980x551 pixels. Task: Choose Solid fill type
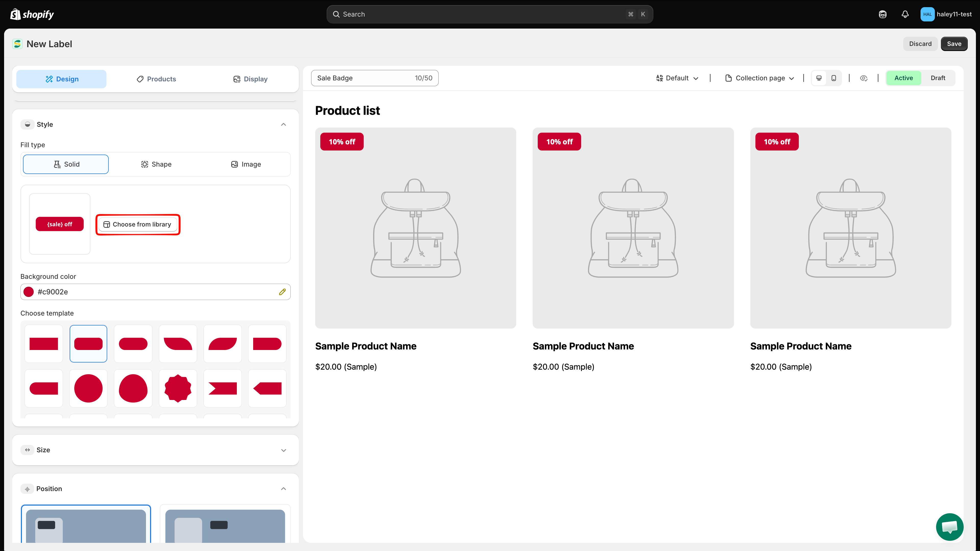tap(66, 164)
